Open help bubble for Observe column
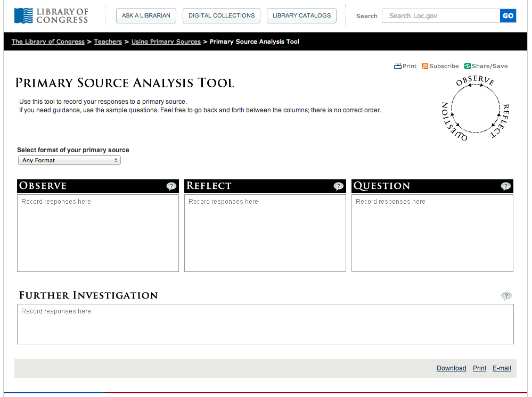The height and width of the screenshot is (397, 532). tap(171, 186)
